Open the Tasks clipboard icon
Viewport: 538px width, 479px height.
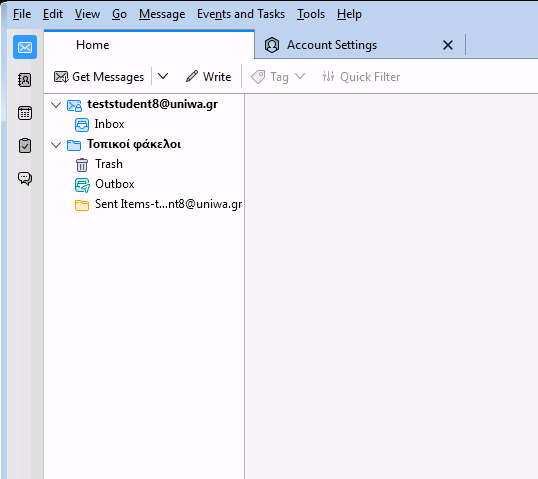(x=25, y=145)
